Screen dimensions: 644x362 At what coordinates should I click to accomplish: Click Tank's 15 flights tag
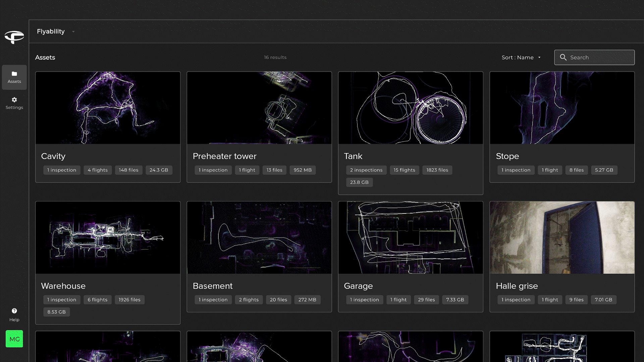pos(404,170)
